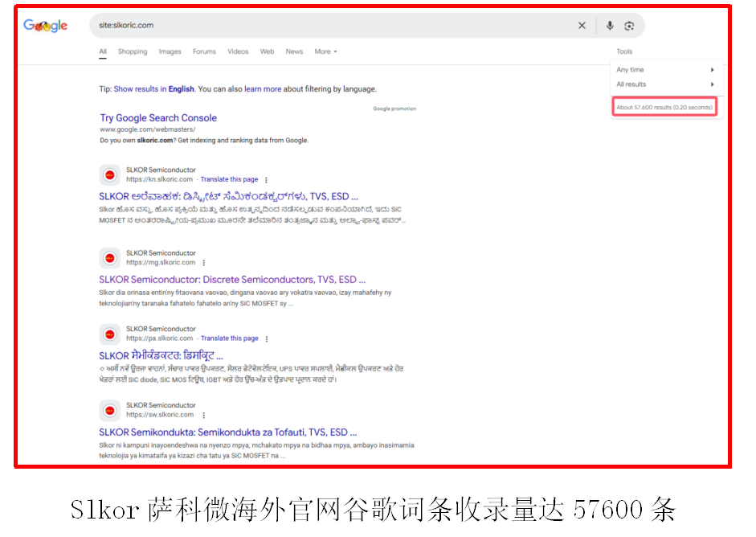The image size is (756, 537).
Task: Click 'Translate this page' for pa.slkoric.com
Action: (230, 338)
